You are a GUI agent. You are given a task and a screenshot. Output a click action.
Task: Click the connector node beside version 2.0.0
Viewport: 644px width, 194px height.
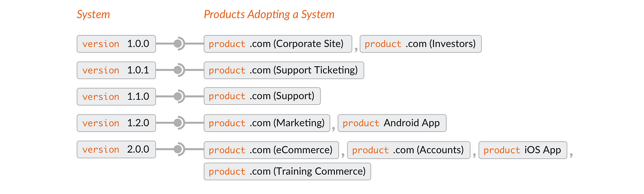tap(178, 149)
